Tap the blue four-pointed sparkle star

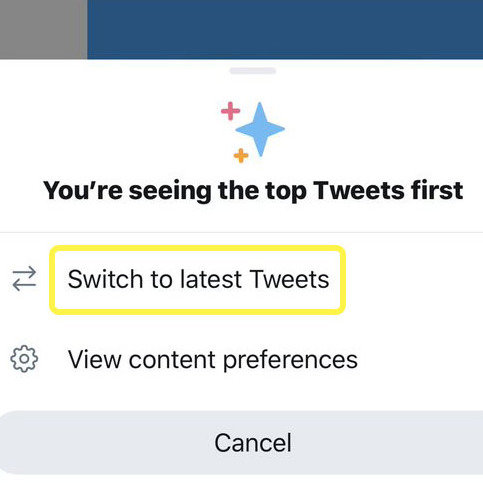(260, 129)
